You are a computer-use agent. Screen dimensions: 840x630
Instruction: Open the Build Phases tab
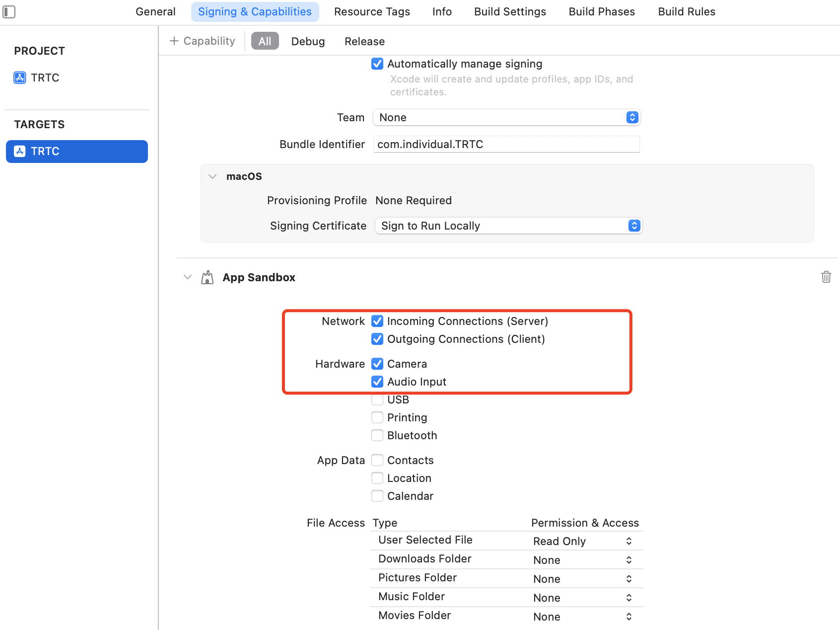602,11
